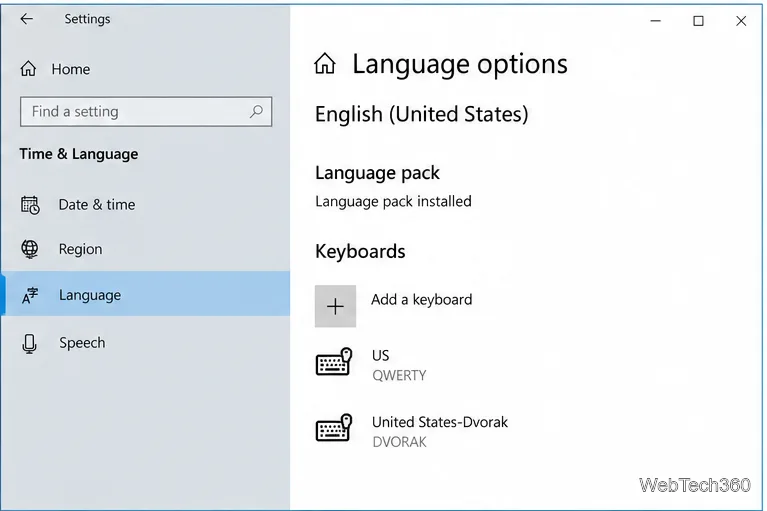Open Region settings

[x=145, y=249]
